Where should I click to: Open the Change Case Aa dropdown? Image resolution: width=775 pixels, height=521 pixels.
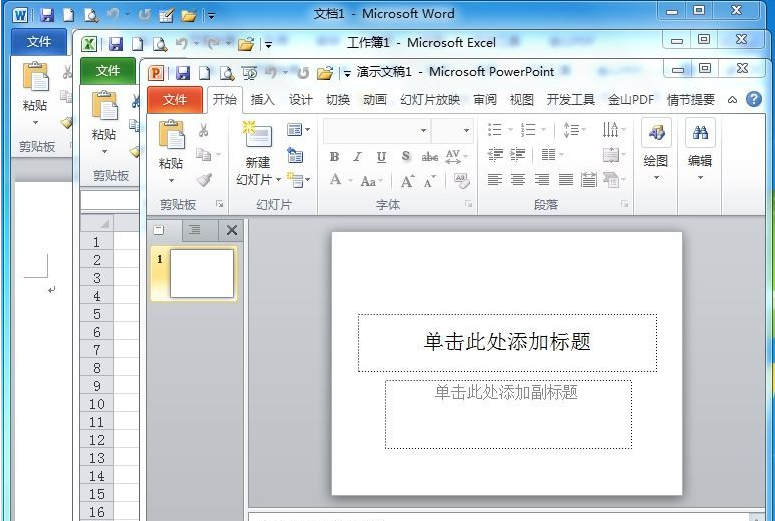tap(372, 181)
